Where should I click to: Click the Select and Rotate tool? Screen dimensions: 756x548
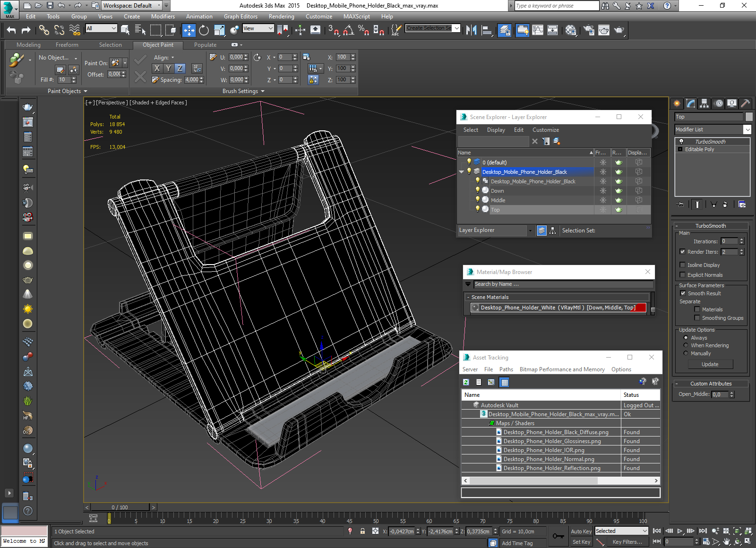point(204,30)
